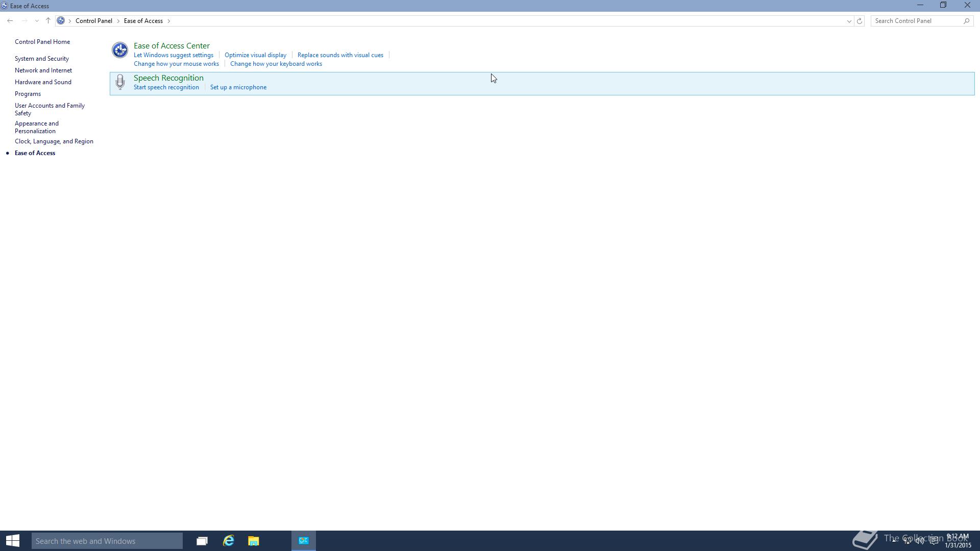This screenshot has width=980, height=551.
Task: Open User Accounts and Family Safety
Action: tap(50, 109)
